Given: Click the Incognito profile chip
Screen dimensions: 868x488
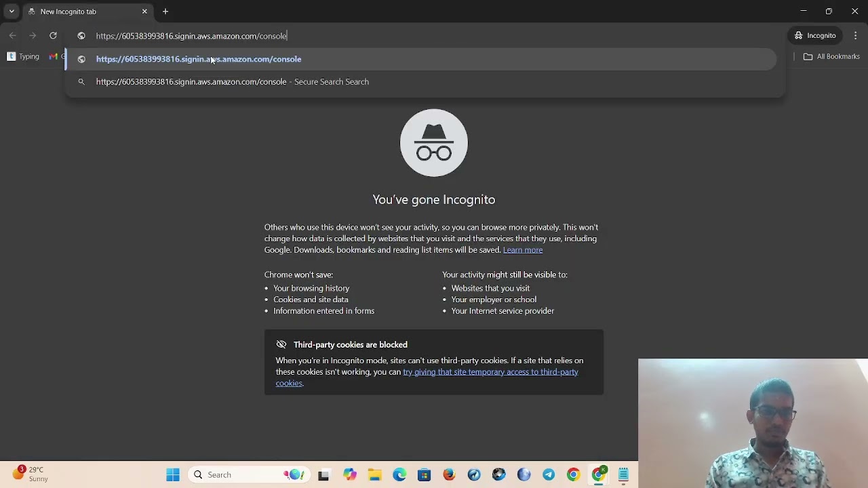Looking at the screenshot, I should (816, 36).
